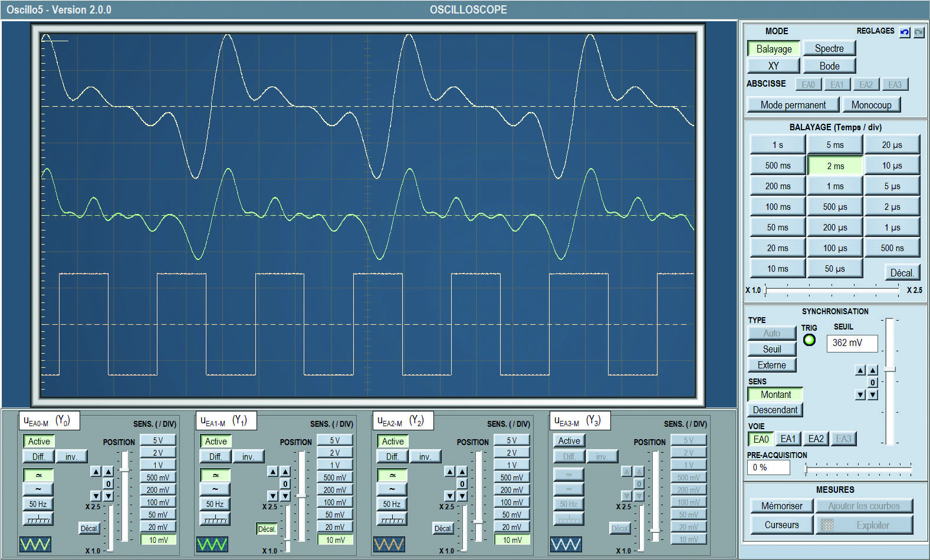930x560 pixels.
Task: Enable the 50 Hz filter on the uEA2-M channel
Action: [392, 504]
